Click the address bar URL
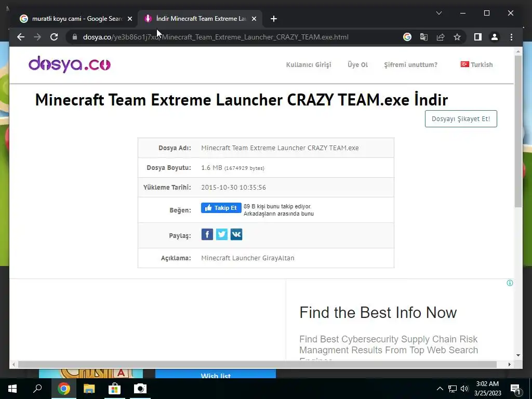The width and height of the screenshot is (532, 399). (216, 37)
